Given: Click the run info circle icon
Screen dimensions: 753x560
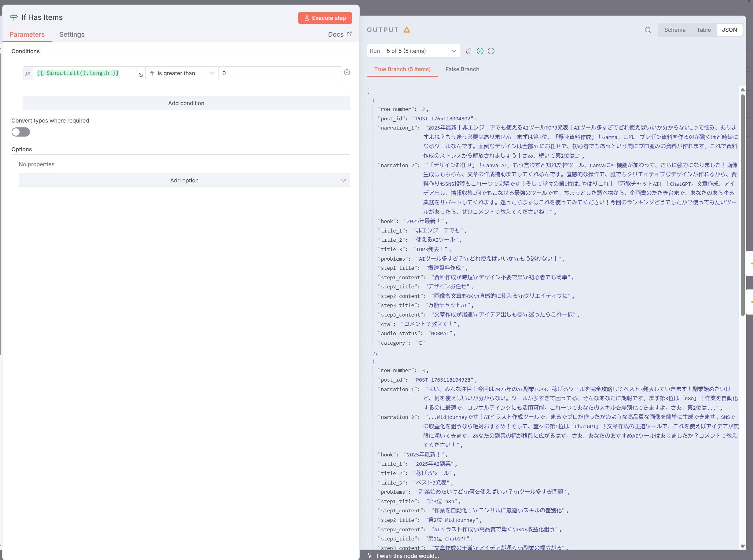Looking at the screenshot, I should click(491, 51).
